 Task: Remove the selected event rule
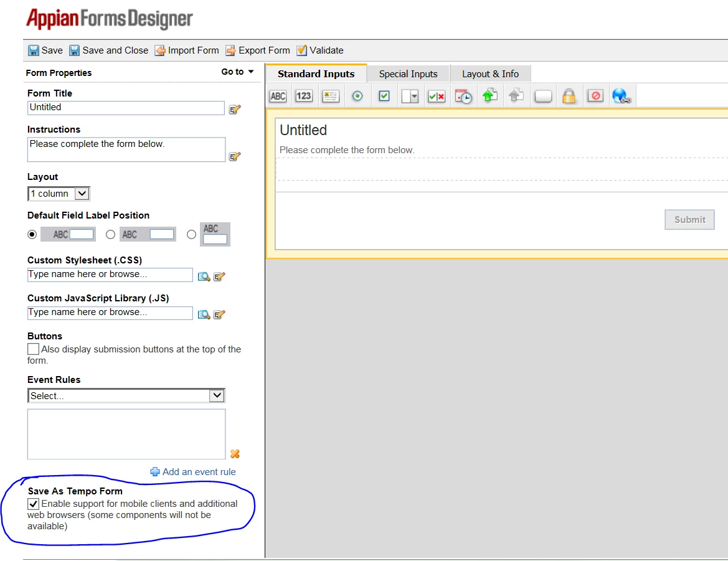(x=235, y=454)
